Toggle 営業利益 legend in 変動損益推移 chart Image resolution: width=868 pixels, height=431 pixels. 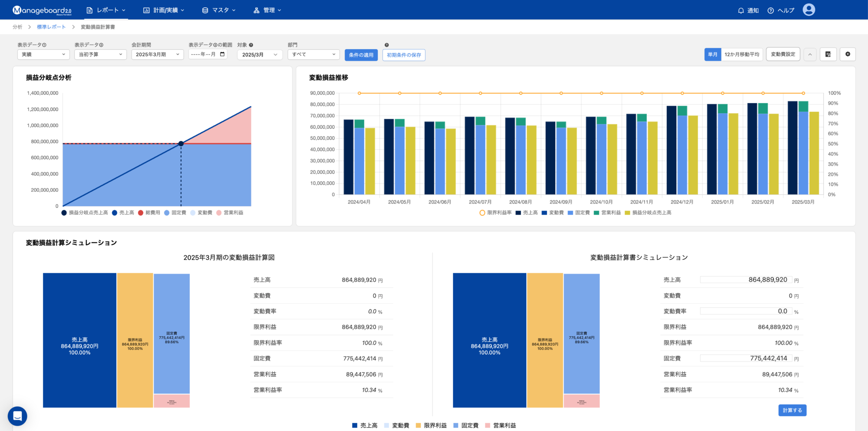pos(607,213)
